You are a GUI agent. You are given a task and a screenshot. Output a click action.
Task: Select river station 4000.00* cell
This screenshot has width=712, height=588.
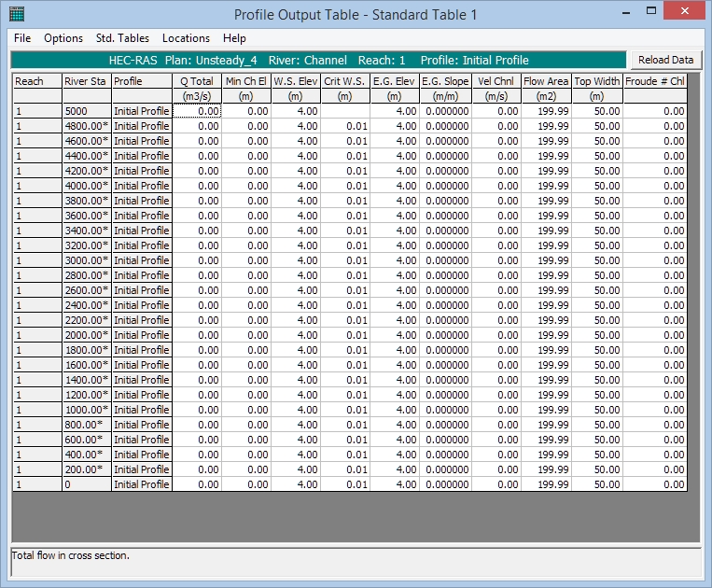pyautogui.click(x=87, y=186)
